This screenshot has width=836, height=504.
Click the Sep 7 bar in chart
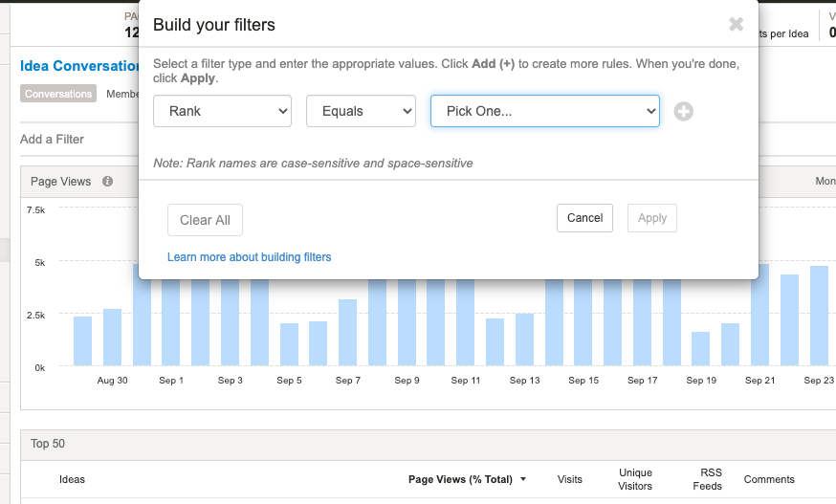347,332
